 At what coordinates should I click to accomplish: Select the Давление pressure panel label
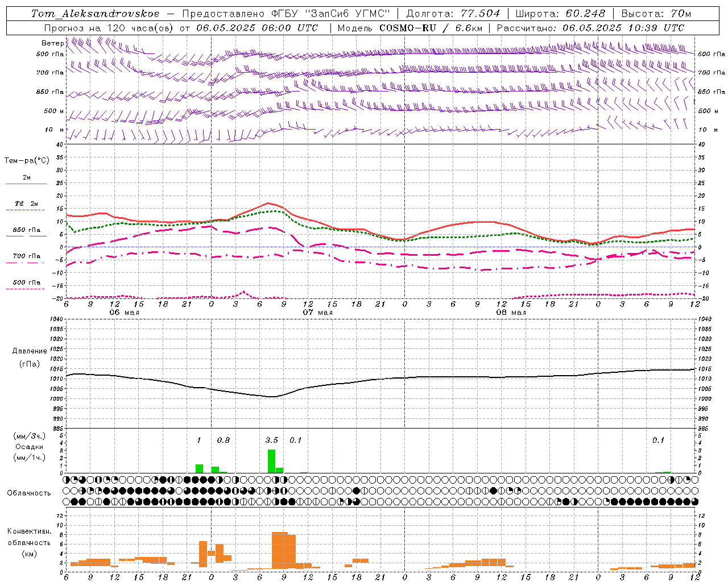(x=30, y=351)
